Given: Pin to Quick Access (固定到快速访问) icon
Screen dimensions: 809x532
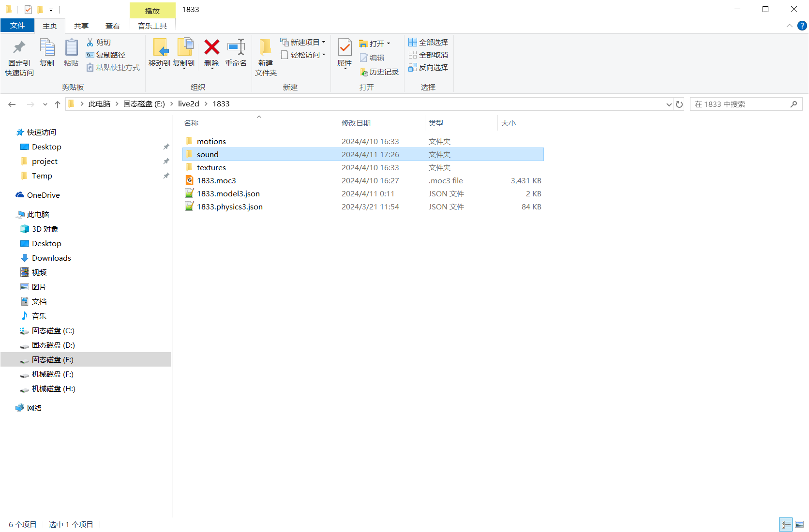Looking at the screenshot, I should 19,47.
